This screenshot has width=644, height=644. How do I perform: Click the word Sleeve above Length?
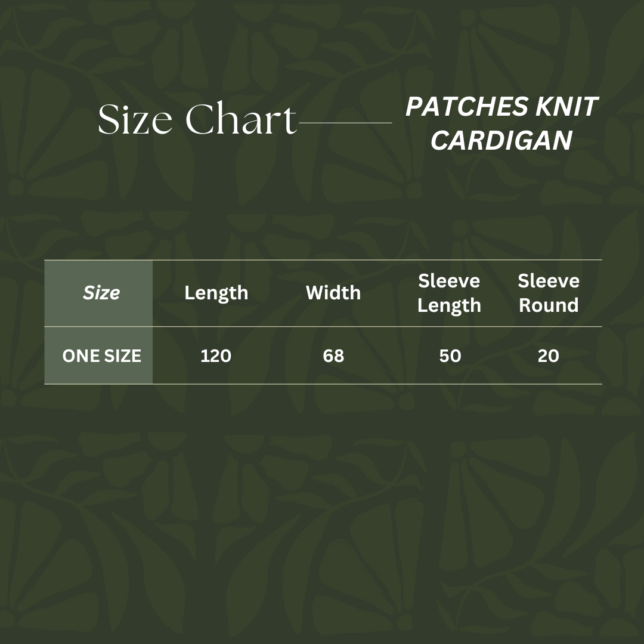point(449,281)
